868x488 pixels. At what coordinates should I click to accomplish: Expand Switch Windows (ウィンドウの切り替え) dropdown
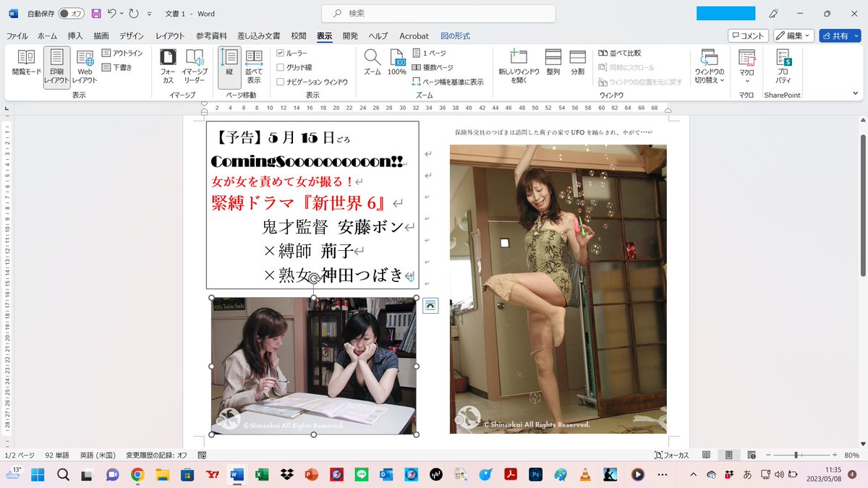click(x=710, y=67)
